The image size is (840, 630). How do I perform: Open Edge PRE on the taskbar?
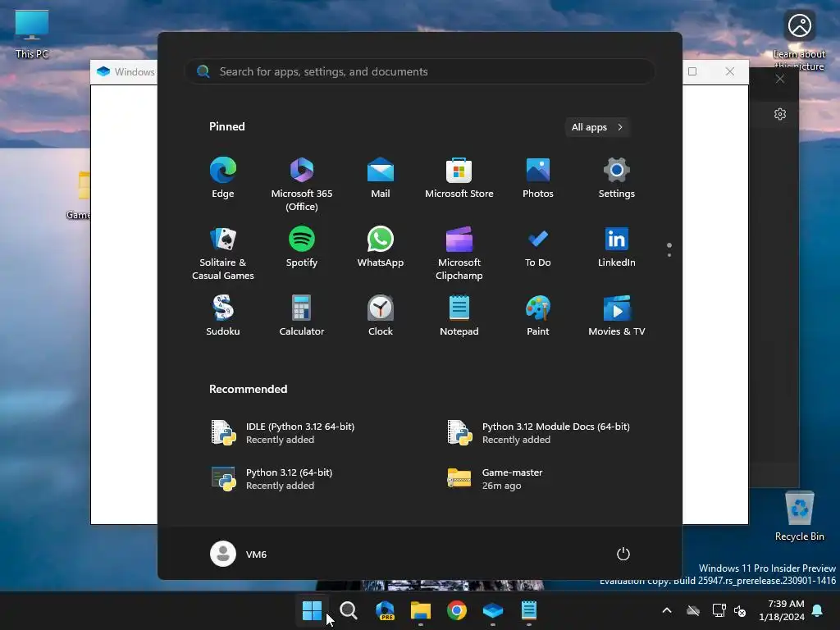pyautogui.click(x=386, y=610)
